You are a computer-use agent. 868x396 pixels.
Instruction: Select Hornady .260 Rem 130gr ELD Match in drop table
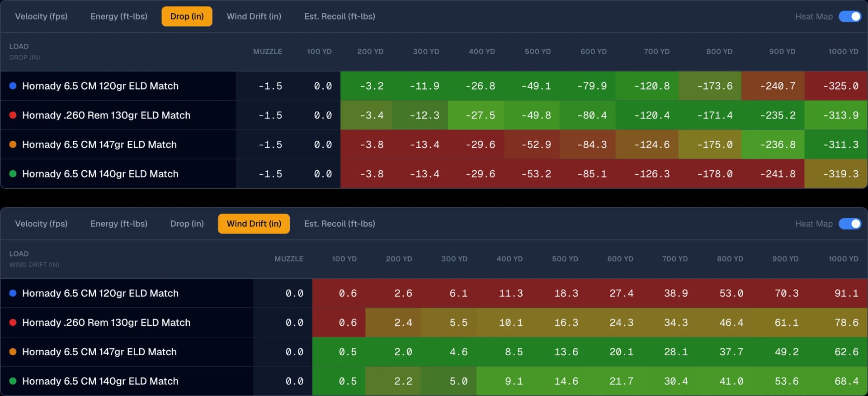[x=106, y=115]
